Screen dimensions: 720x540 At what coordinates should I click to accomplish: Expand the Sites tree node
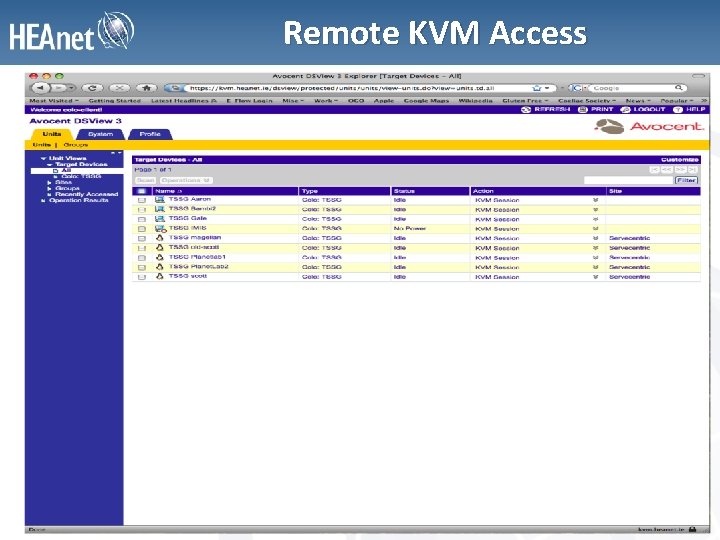[50, 182]
